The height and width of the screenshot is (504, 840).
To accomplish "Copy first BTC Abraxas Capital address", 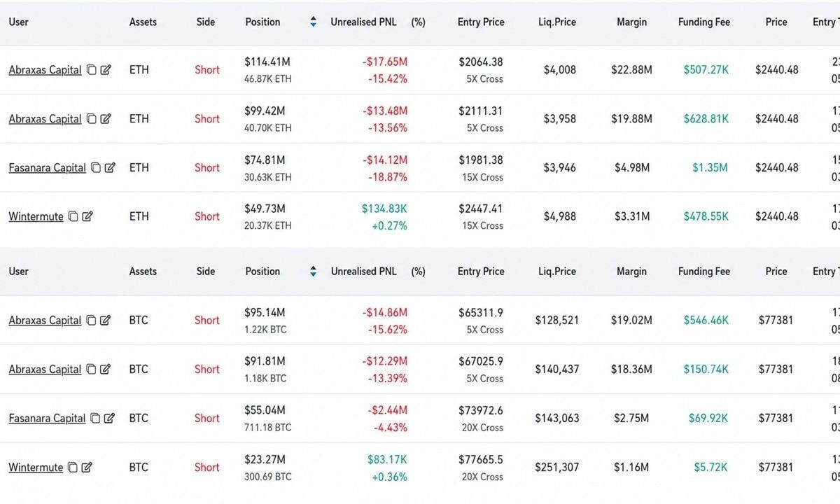I will 92,321.
